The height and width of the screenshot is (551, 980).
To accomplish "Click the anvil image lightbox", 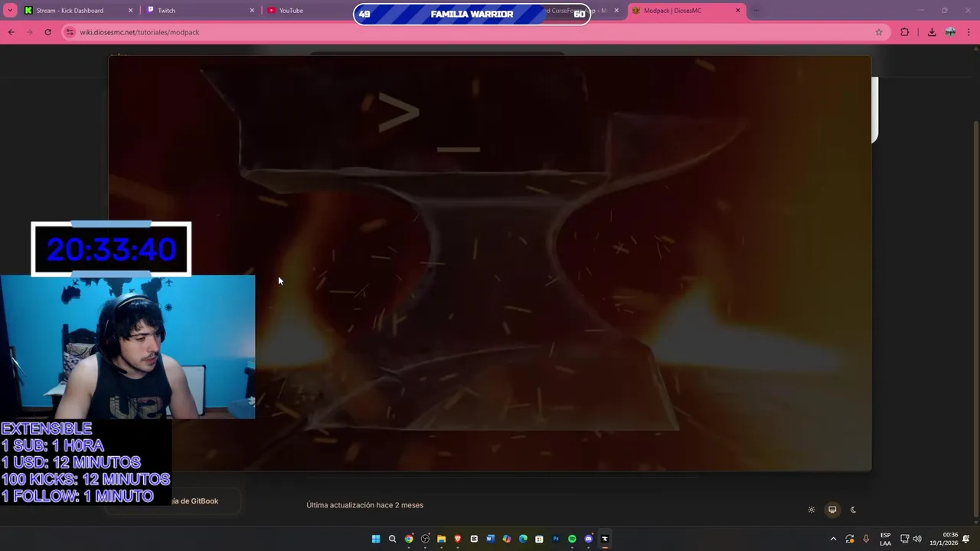I will pyautogui.click(x=490, y=263).
